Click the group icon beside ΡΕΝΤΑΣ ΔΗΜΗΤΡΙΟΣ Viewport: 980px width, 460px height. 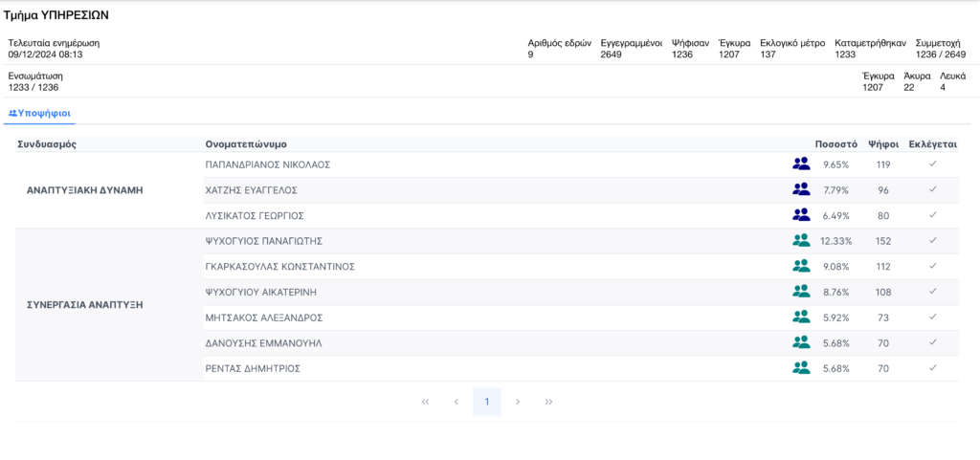pos(801,368)
